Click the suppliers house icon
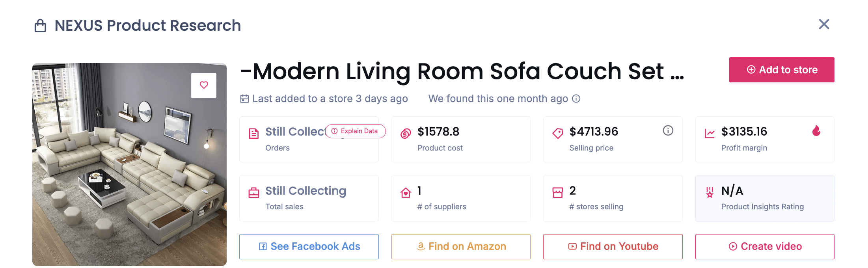 (x=406, y=193)
